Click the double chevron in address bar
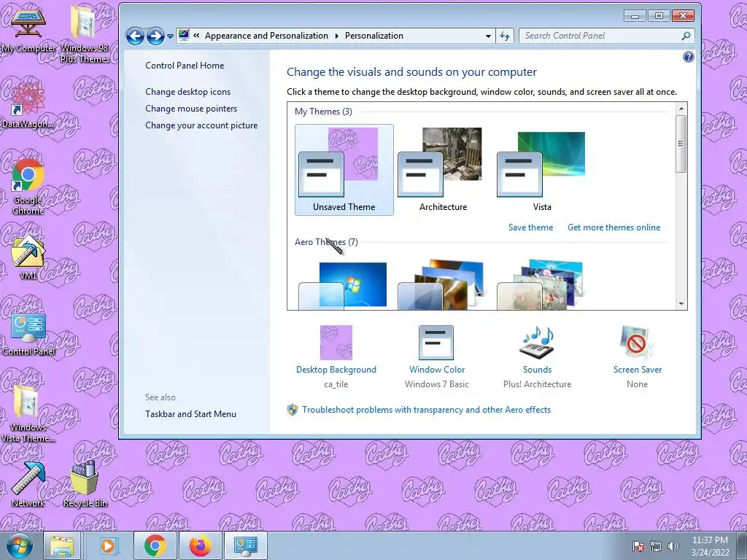Image resolution: width=747 pixels, height=560 pixels. point(196,35)
